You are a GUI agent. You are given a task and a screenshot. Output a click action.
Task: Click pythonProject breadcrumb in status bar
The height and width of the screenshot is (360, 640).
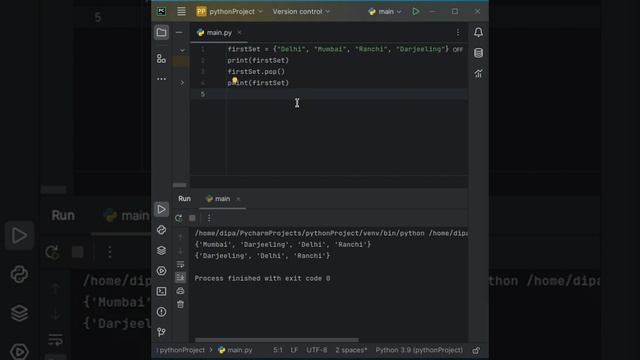tap(181, 350)
